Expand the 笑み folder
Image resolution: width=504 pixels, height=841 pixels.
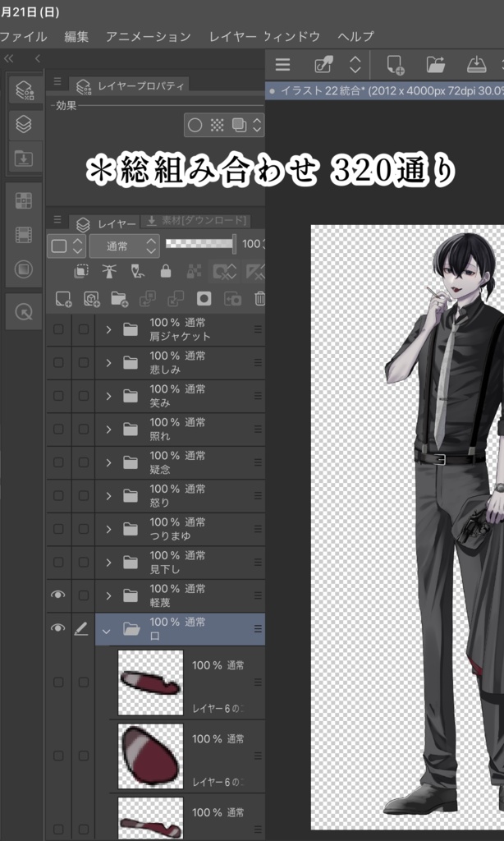108,396
